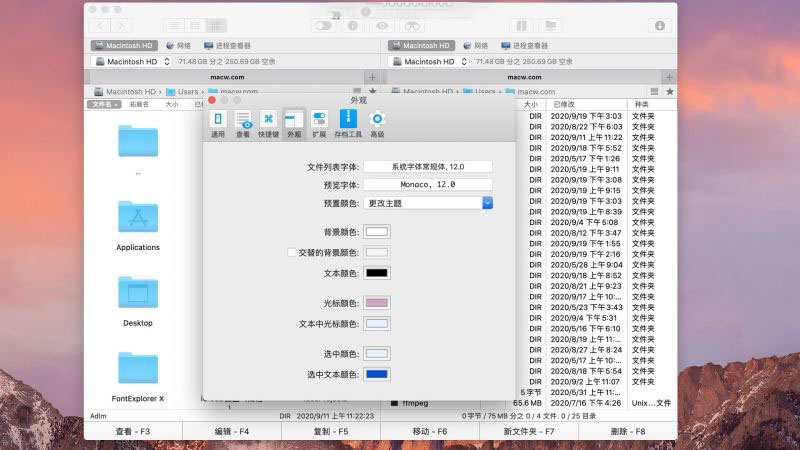The image size is (800, 450).
Task: Select 网络 network button in left panel
Action: coord(179,45)
